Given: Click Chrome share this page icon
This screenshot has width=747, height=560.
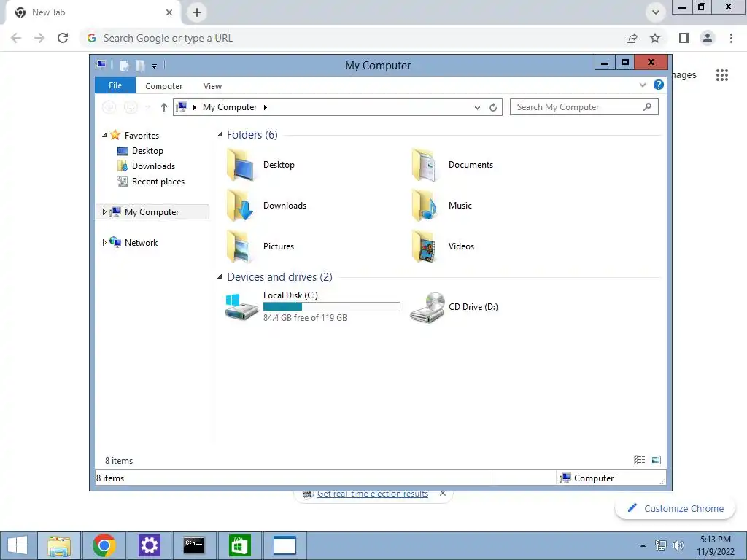Looking at the screenshot, I should 632,38.
